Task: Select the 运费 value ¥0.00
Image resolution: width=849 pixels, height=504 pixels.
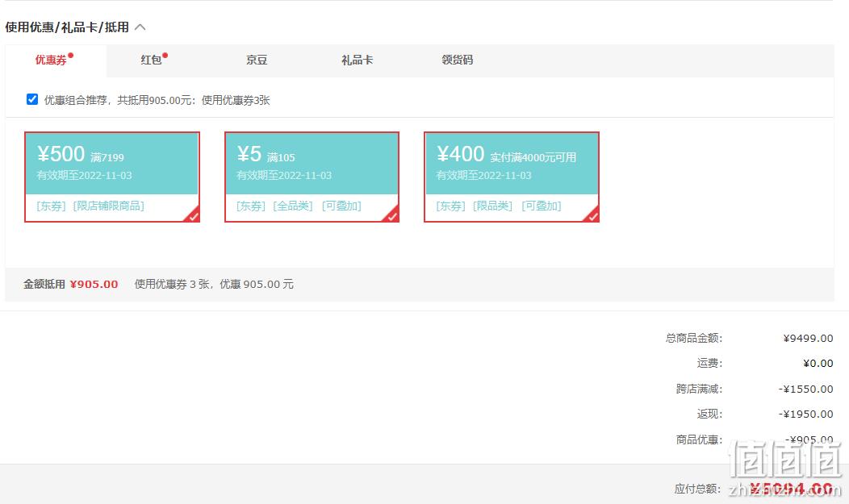Action: click(x=818, y=364)
